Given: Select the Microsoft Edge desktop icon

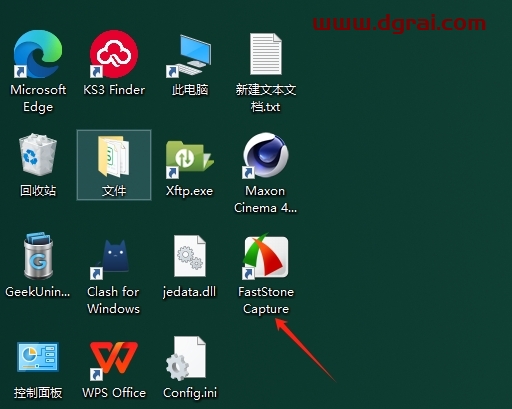Looking at the screenshot, I should click(x=38, y=54).
